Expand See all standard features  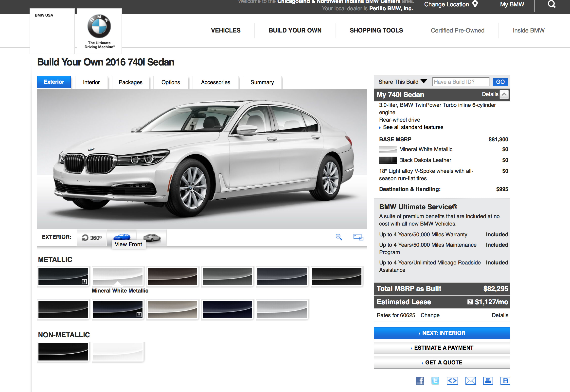(413, 127)
